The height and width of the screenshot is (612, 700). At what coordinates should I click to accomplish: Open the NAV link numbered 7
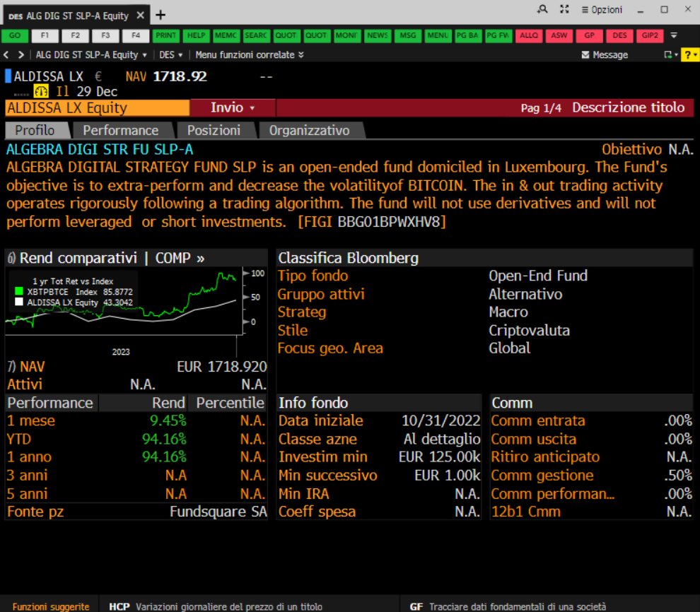pyautogui.click(x=26, y=367)
